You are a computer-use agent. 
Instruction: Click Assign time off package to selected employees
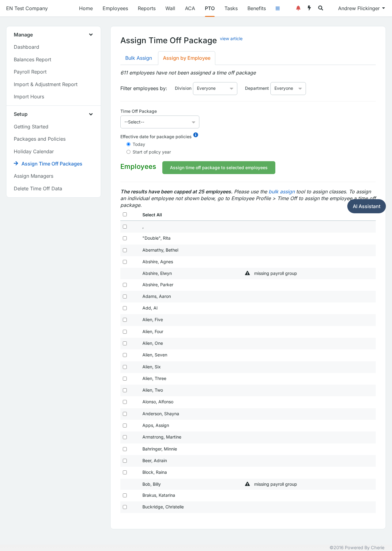pyautogui.click(x=219, y=168)
